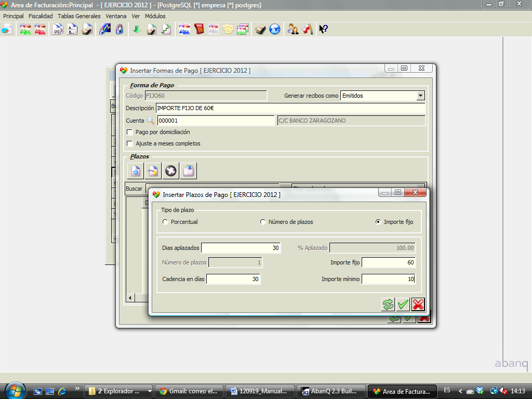Click the ES language indicator in tray
Viewport: 532px width, 399px height.
coord(447,391)
